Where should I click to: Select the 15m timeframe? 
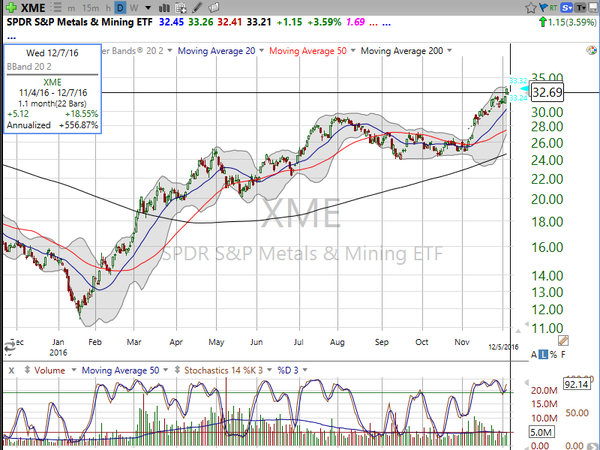[x=90, y=8]
